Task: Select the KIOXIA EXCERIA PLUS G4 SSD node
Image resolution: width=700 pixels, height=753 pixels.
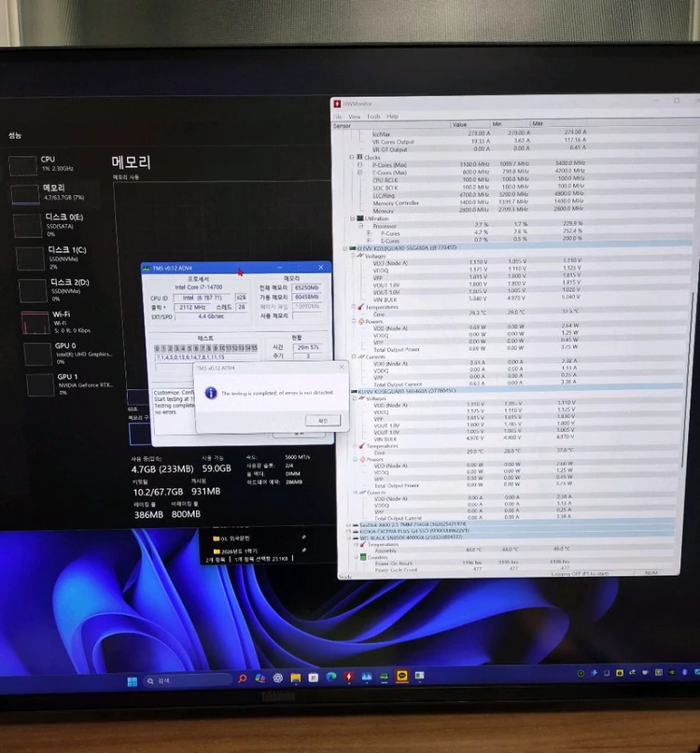Action: 414,530
